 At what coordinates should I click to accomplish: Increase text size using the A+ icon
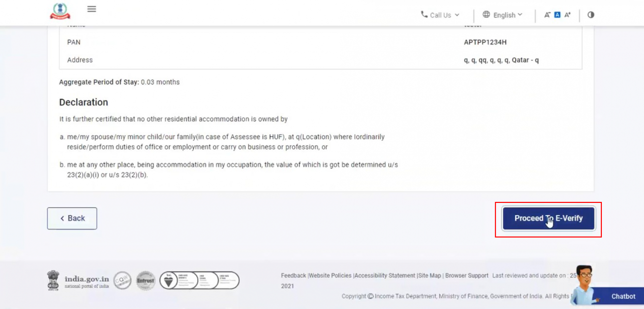click(567, 14)
